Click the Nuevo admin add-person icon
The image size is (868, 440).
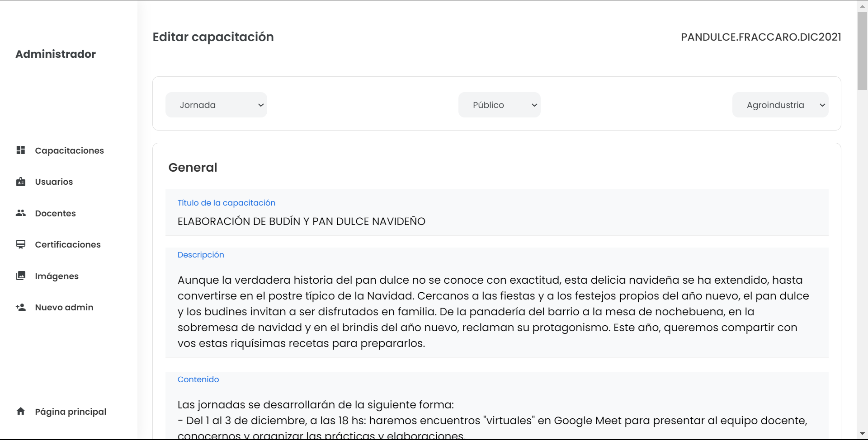click(21, 307)
